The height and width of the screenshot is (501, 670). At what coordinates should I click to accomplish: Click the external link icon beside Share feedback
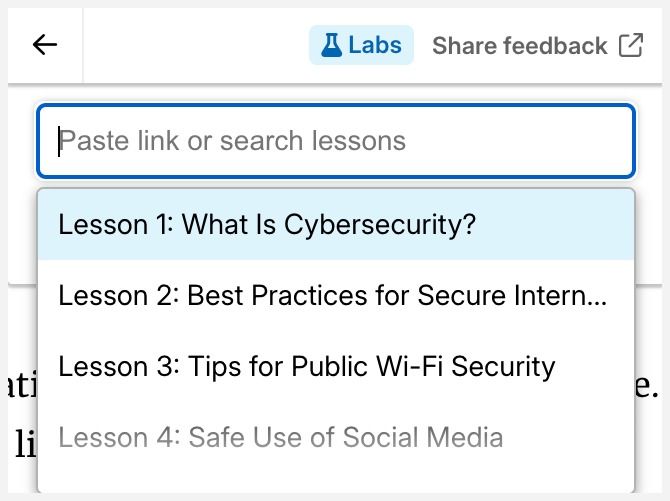pos(631,45)
